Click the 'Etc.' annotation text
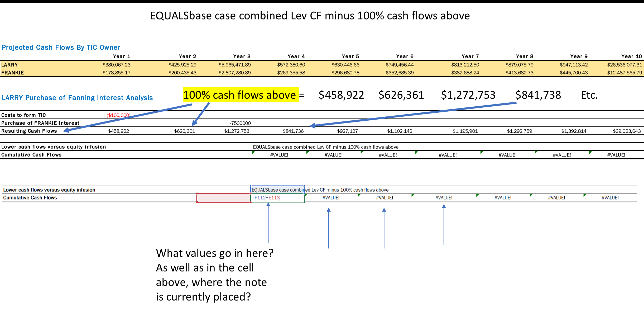This screenshot has height=313, width=644. pos(589,95)
